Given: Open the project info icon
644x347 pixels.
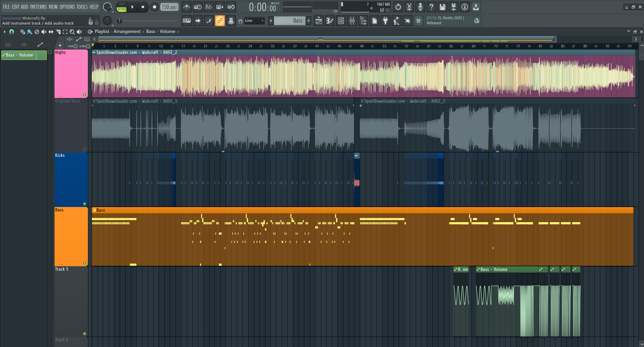Looking at the screenshot, I should (x=465, y=7).
